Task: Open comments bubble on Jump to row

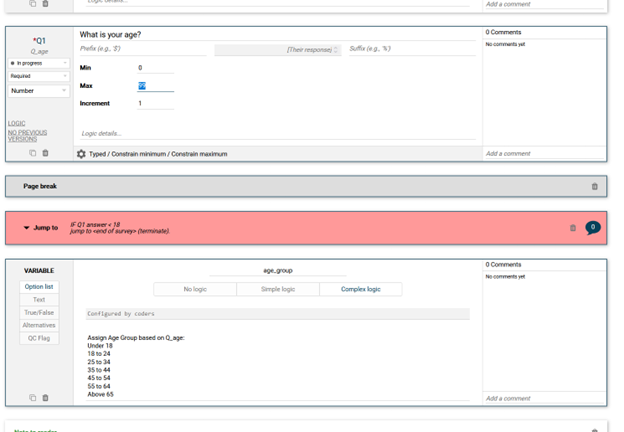Action: click(x=593, y=228)
